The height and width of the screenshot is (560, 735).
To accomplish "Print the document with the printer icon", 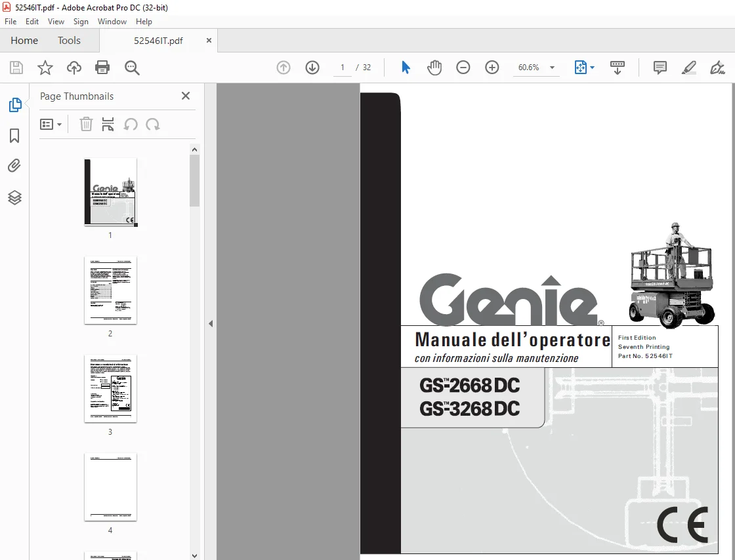I will pyautogui.click(x=102, y=68).
